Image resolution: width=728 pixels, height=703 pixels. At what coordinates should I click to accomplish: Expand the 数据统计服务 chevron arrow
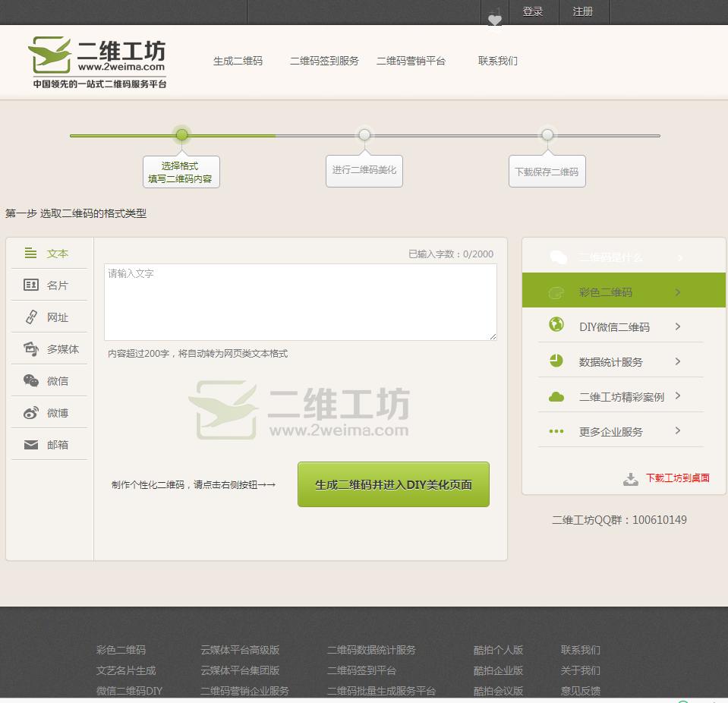point(678,361)
